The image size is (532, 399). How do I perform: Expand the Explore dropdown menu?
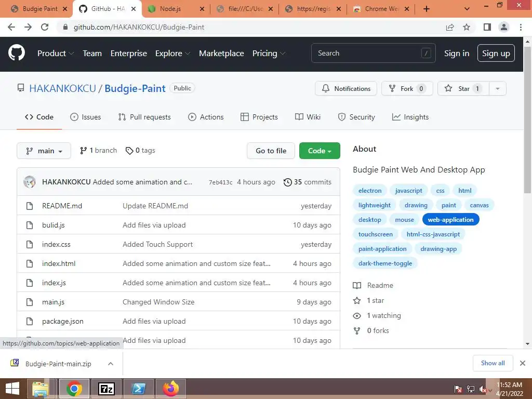click(172, 54)
